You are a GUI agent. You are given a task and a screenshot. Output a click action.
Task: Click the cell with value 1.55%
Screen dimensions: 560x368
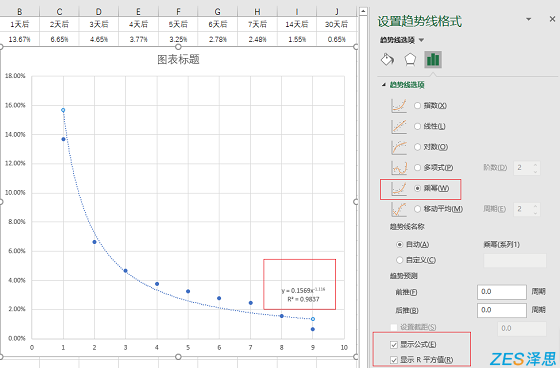click(297, 39)
